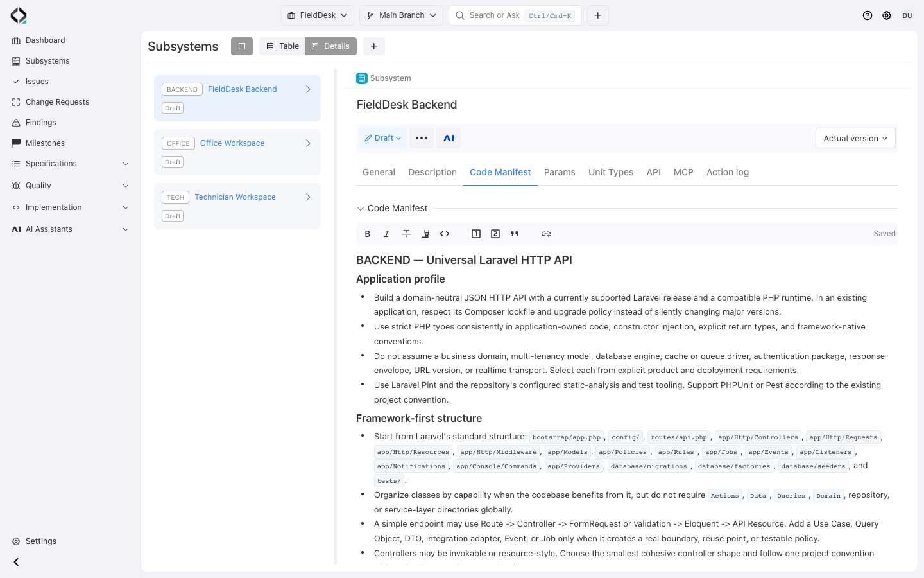The height and width of the screenshot is (578, 924).
Task: Select the Code Manifest tab
Action: click(501, 172)
